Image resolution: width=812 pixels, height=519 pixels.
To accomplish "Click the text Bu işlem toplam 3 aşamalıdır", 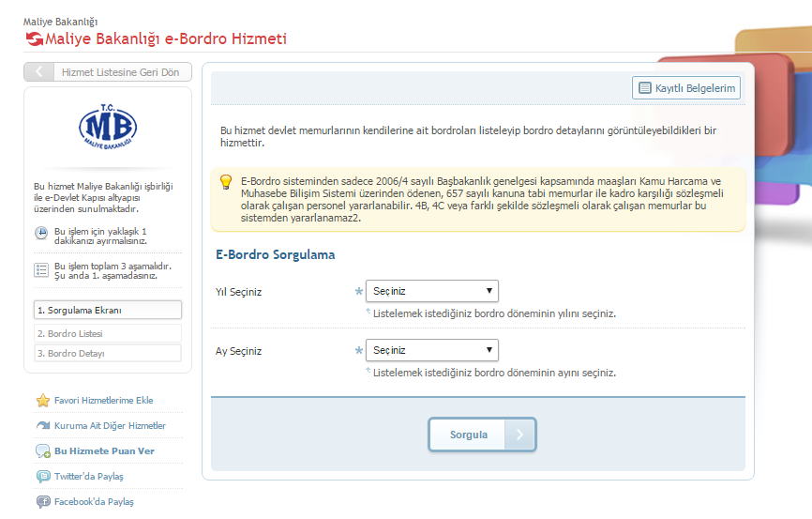I will [x=113, y=266].
